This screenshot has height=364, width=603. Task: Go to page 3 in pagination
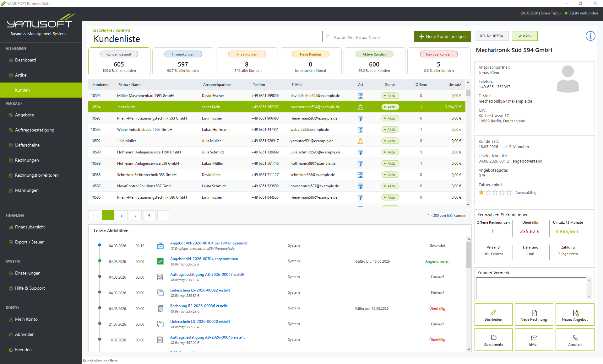click(x=135, y=215)
